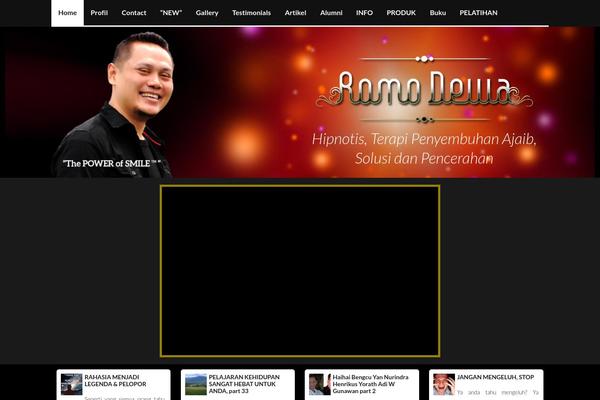Open thumbnail of RAHASIA MENJADI LEGENDA article
Image resolution: width=600 pixels, height=400 pixels.
72,384
